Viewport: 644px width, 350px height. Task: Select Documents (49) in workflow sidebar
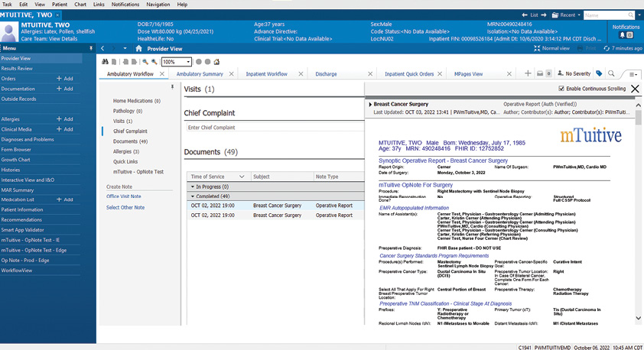point(130,141)
